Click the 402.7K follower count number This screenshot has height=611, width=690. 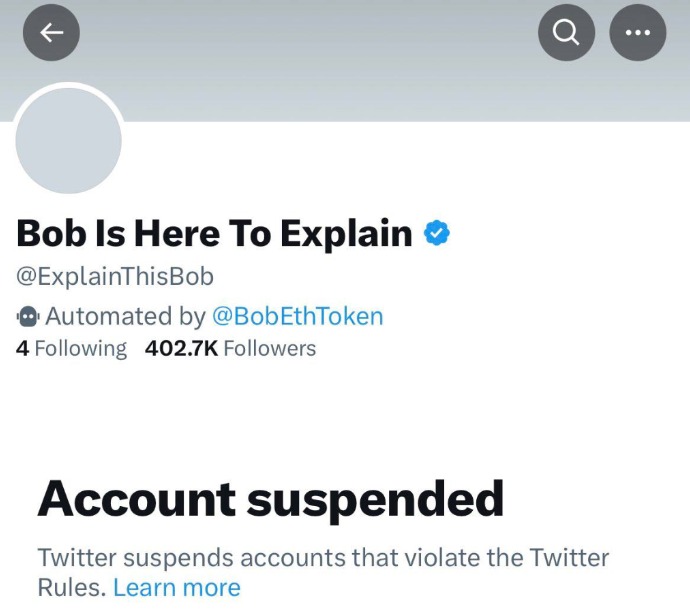pyautogui.click(x=181, y=349)
